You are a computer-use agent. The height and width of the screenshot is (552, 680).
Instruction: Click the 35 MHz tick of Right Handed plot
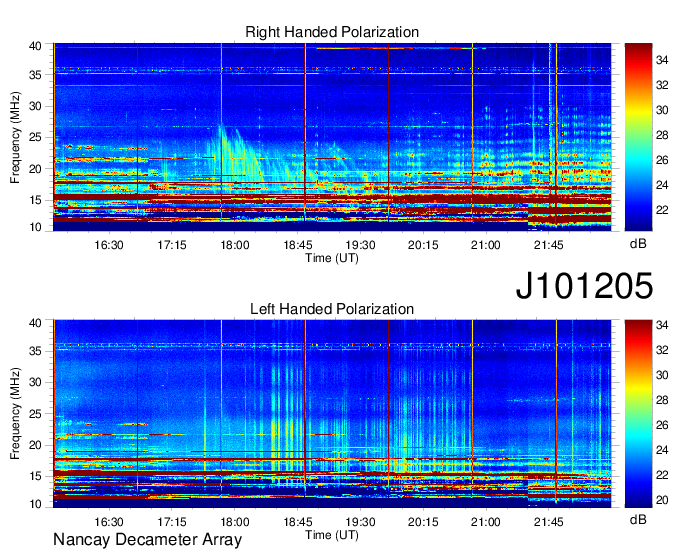(x=35, y=75)
